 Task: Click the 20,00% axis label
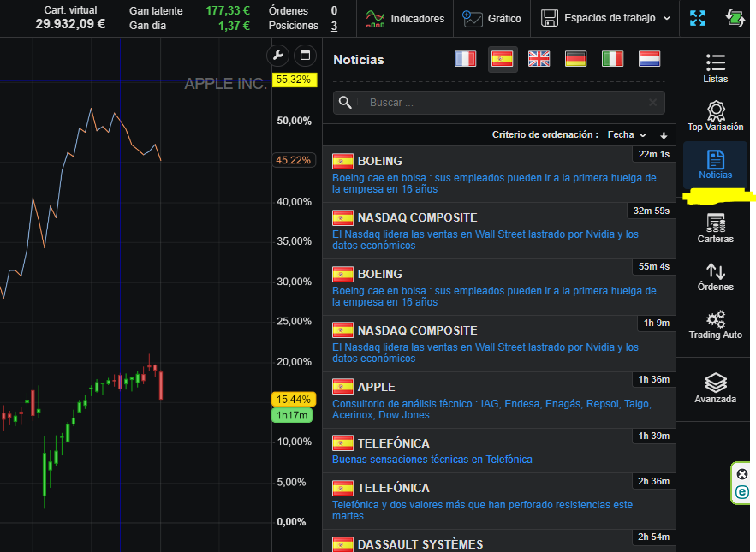tap(295, 361)
